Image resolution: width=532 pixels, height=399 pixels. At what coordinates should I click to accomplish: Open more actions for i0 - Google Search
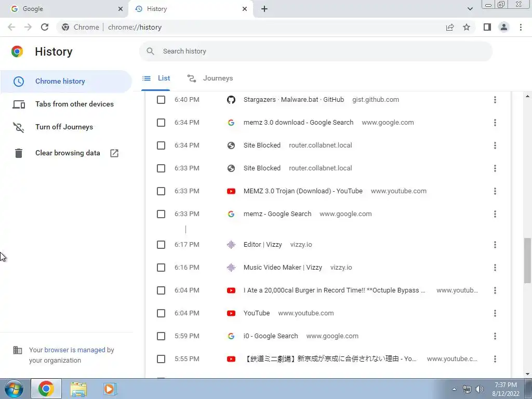coord(495,336)
